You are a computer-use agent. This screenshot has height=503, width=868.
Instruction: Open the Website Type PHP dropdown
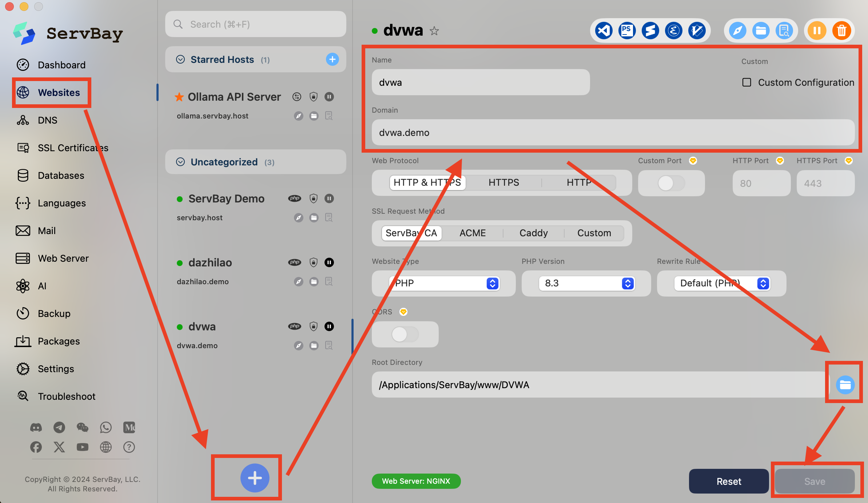(x=444, y=283)
